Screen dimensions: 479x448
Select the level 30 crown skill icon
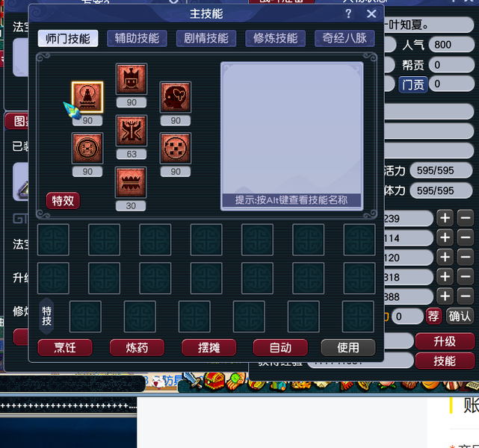click(131, 182)
